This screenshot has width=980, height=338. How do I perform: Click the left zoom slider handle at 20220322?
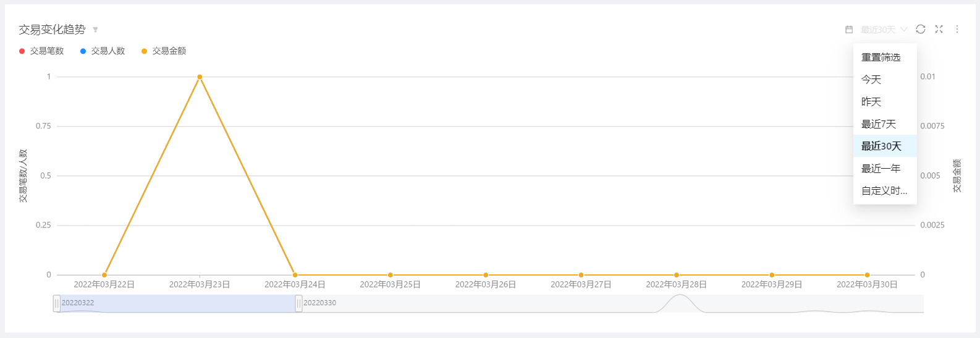[57, 303]
